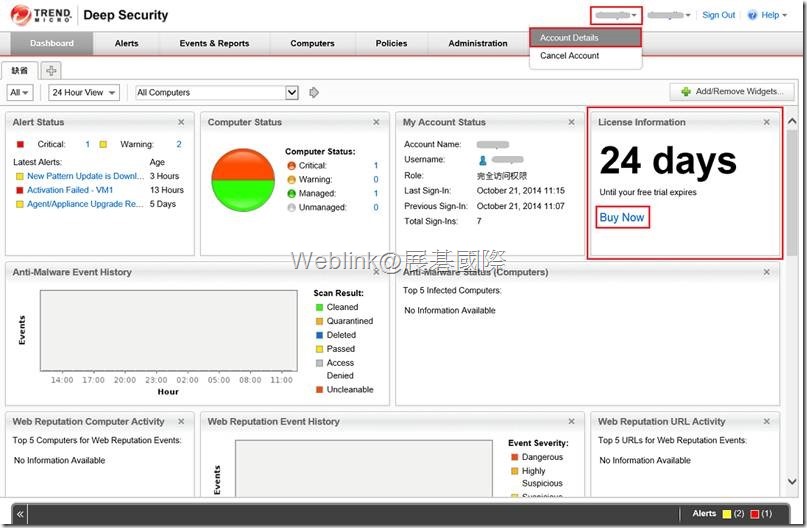Click the 24 days license text

668,161
